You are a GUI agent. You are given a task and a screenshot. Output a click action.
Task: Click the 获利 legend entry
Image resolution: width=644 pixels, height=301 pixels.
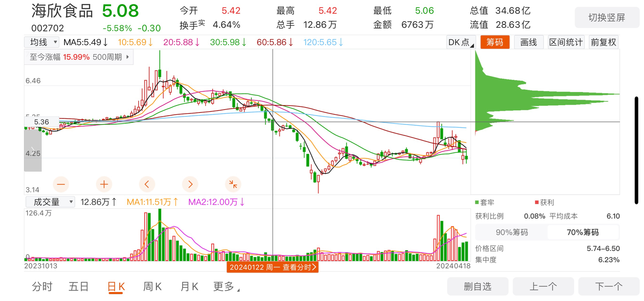click(x=545, y=203)
